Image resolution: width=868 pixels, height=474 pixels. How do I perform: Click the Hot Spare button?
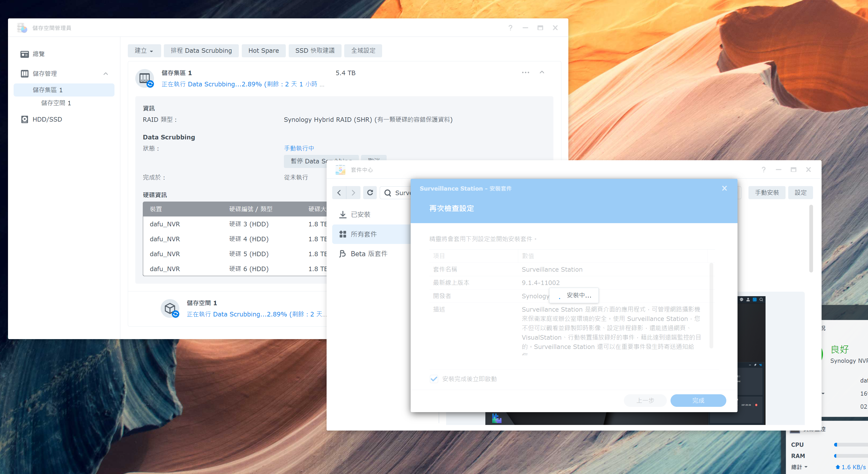(264, 50)
